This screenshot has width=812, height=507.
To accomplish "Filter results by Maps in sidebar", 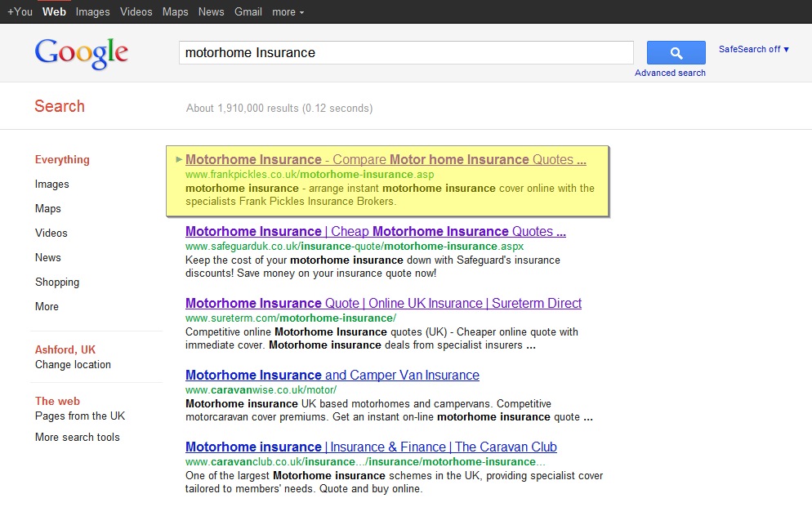I will pos(47,208).
